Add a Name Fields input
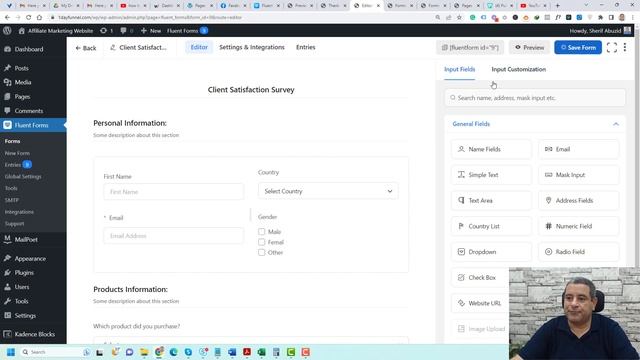Image resolution: width=640 pixels, height=360 pixels. [491, 149]
